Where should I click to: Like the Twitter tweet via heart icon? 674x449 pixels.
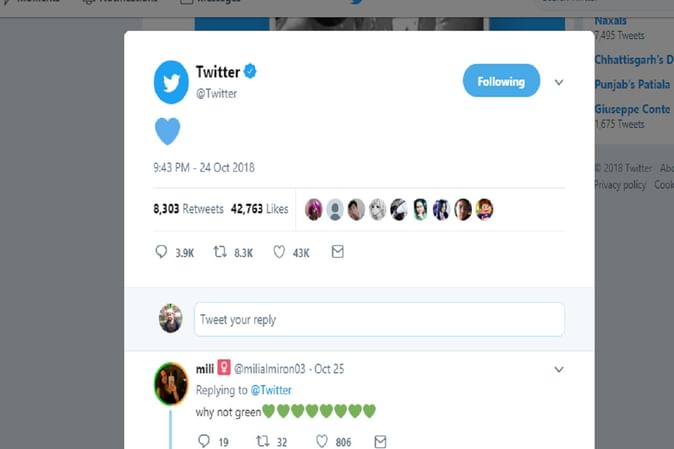coord(280,253)
